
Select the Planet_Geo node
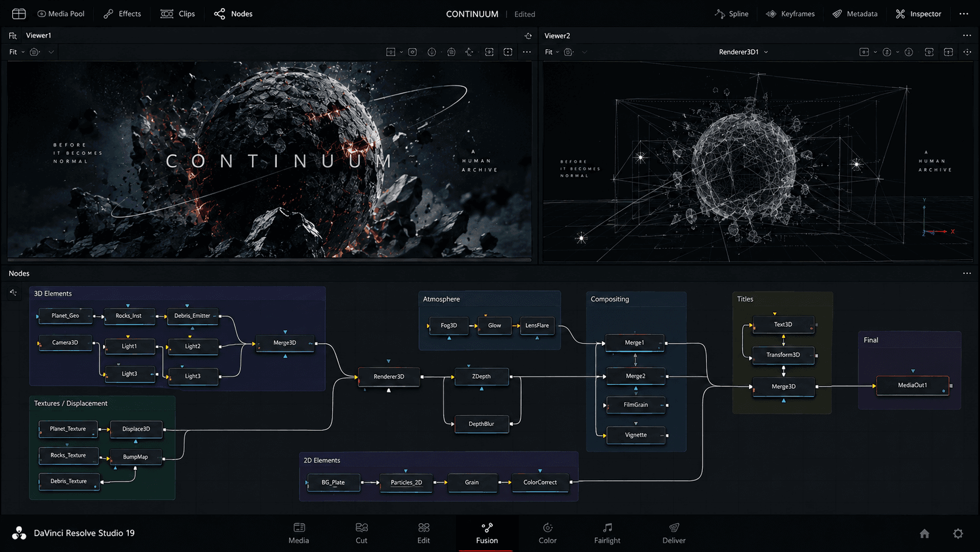65,316
